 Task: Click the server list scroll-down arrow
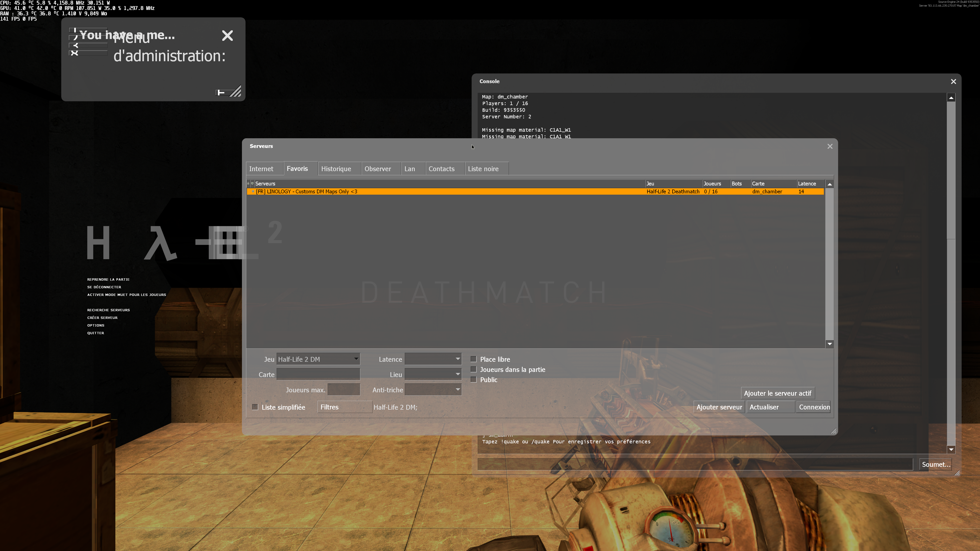830,344
